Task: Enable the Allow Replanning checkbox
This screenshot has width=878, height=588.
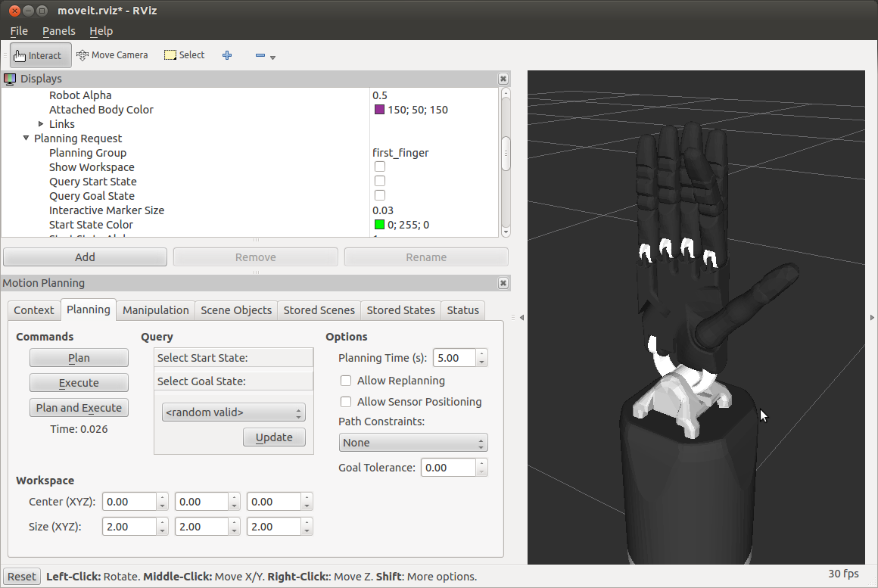Action: pyautogui.click(x=346, y=381)
